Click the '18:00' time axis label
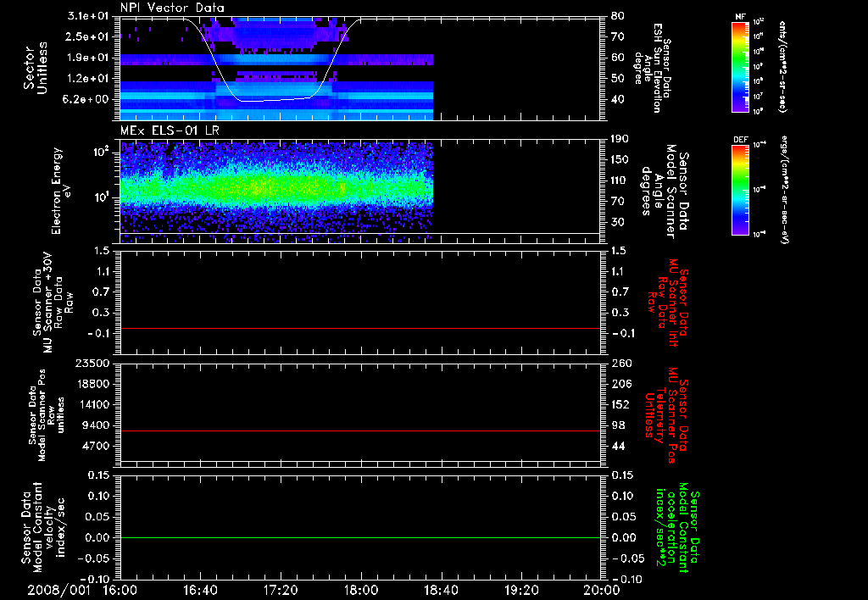This screenshot has width=868, height=600. click(x=361, y=590)
